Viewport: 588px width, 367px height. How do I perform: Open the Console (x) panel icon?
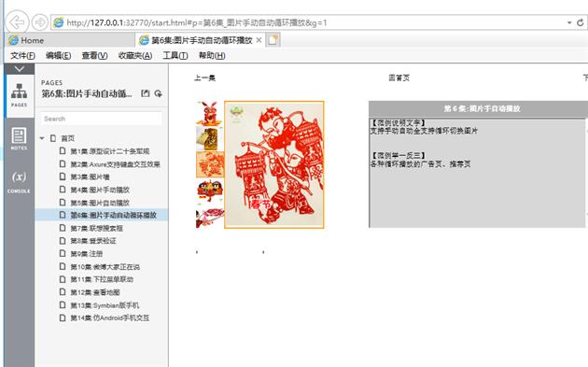(x=19, y=182)
